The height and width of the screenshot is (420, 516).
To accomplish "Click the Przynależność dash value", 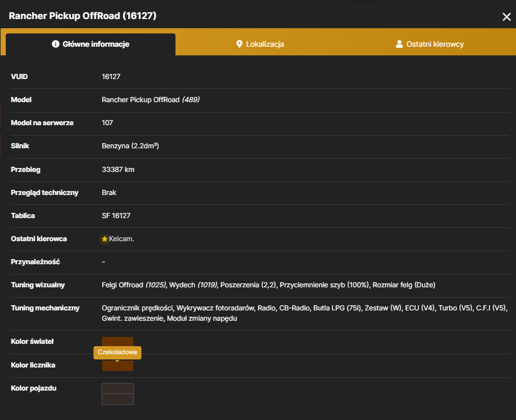I will [x=103, y=262].
